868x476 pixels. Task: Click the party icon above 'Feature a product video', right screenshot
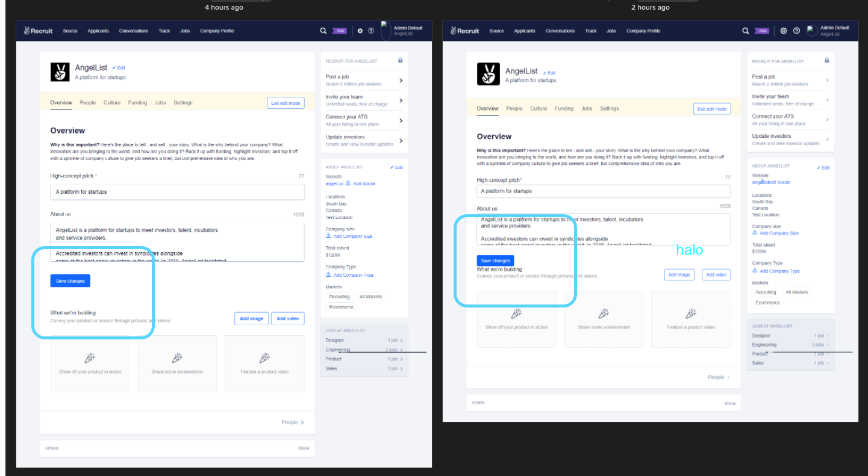coord(691,314)
